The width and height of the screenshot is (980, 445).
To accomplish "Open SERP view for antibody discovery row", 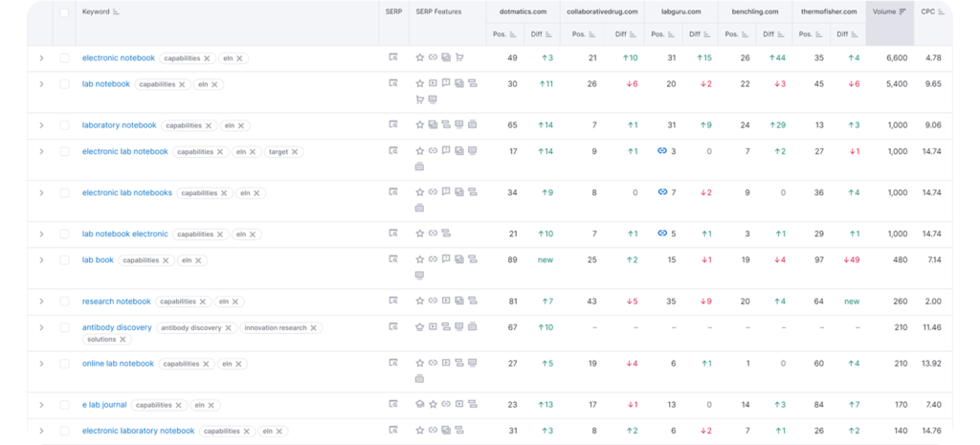I will tap(393, 326).
